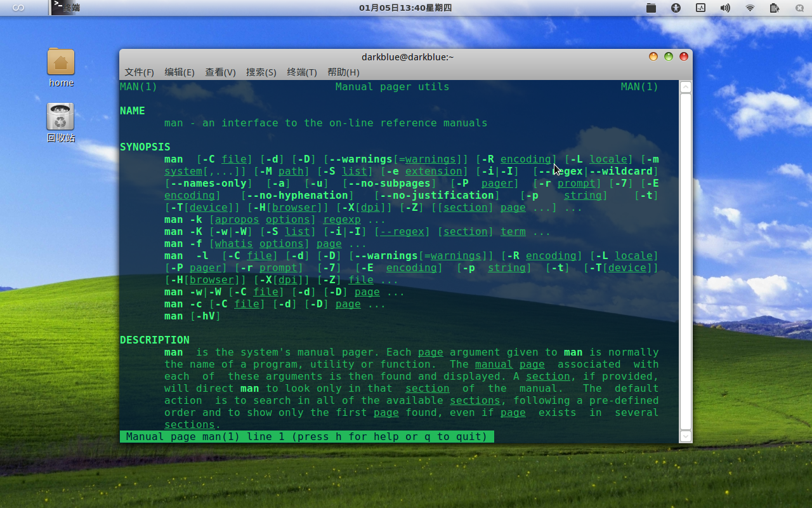Screen dimensions: 812x508
Task: Click the '--wildcard' option text
Action: 621,171
